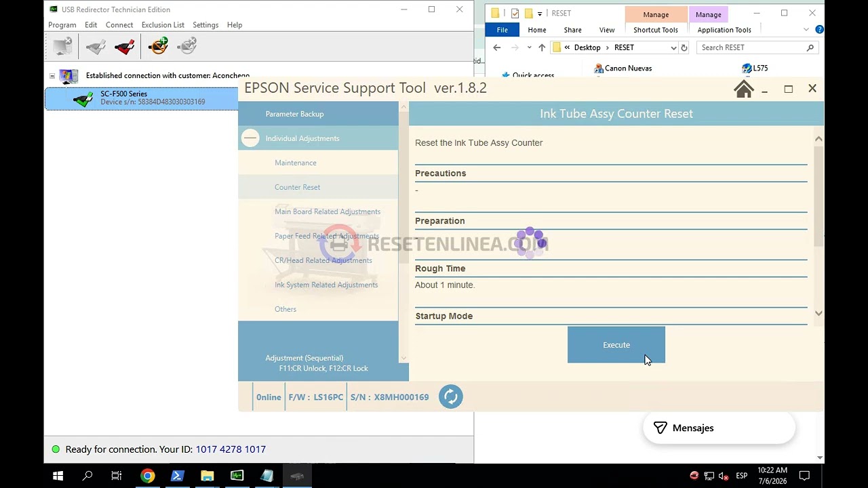
Task: Open Explorer help with the blue question icon
Action: tap(819, 30)
